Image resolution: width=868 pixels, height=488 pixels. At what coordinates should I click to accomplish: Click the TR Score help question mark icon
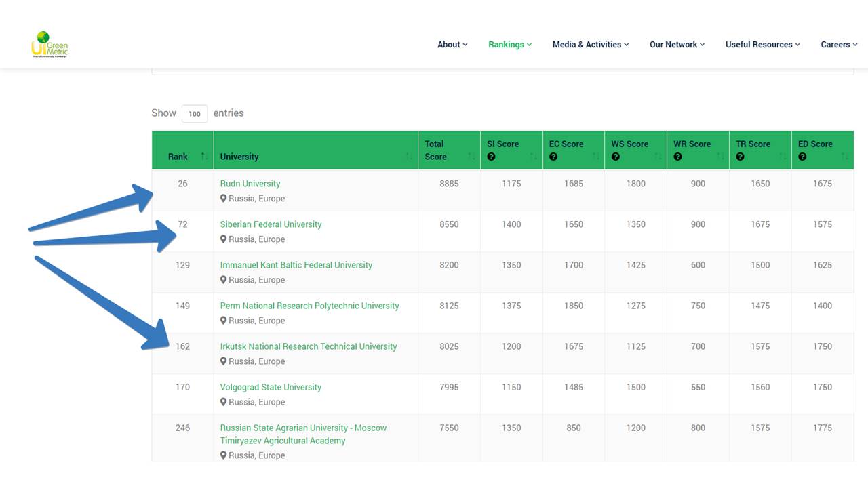tap(741, 157)
